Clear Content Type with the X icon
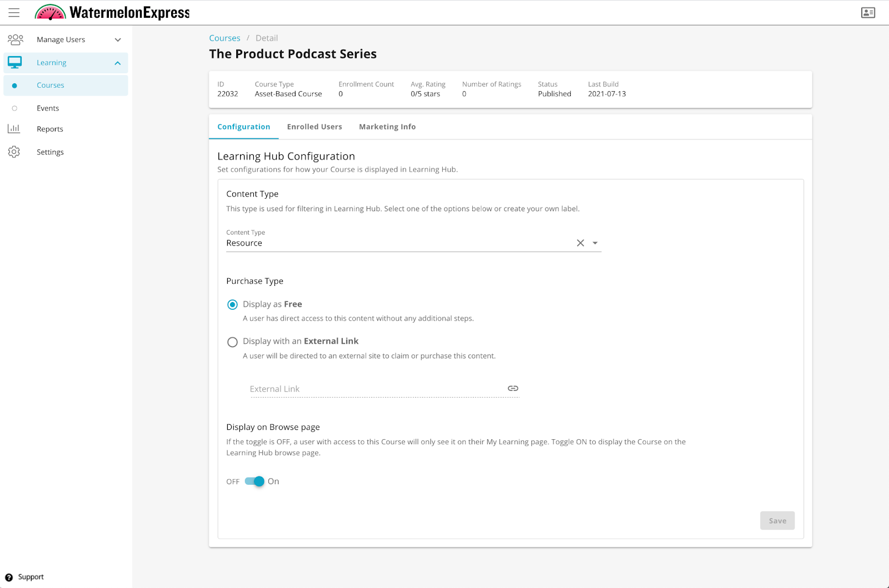The image size is (889, 588). pyautogui.click(x=580, y=243)
